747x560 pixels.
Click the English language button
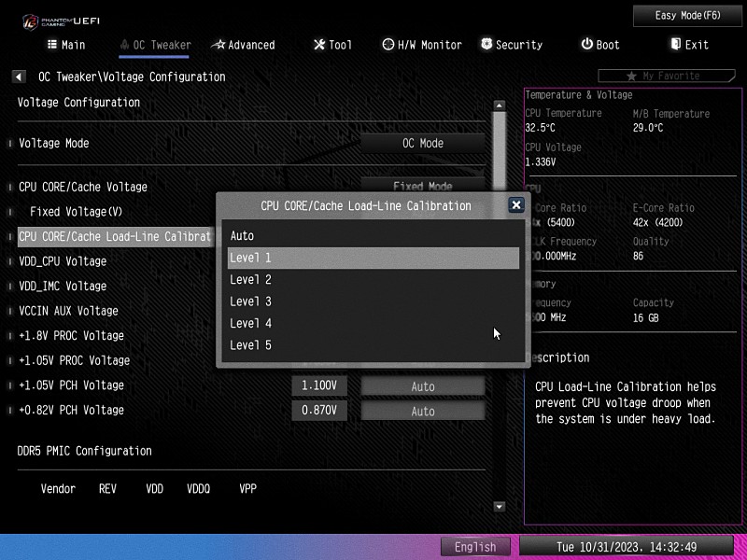pyautogui.click(x=475, y=547)
